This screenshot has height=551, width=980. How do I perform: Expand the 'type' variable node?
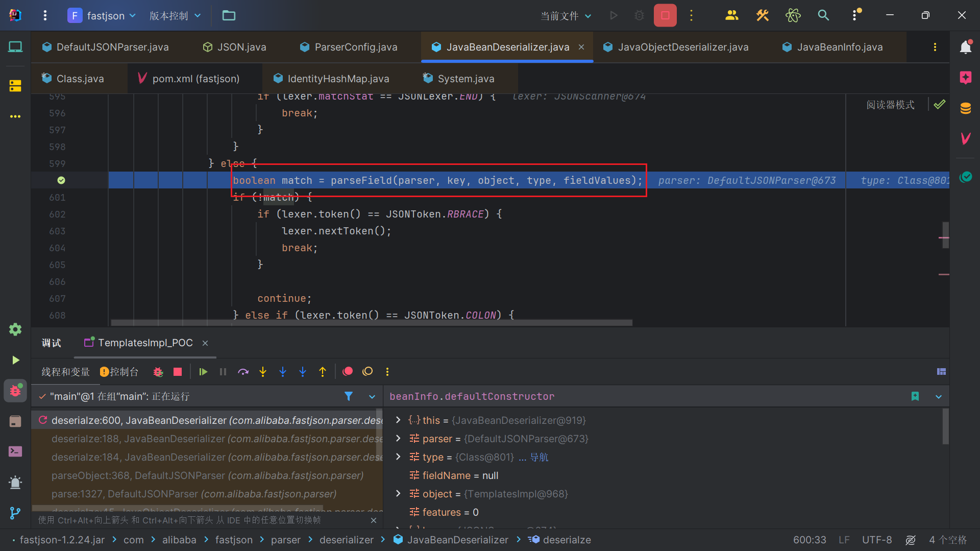point(398,457)
